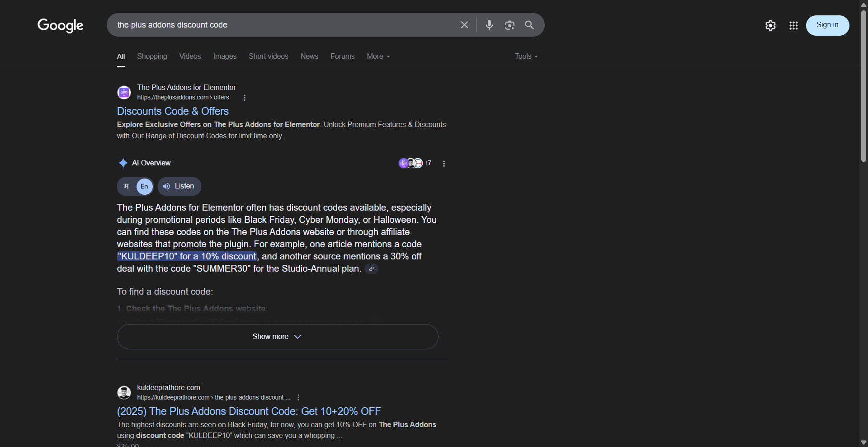Open options for theplusaddons.com result
Image resolution: width=868 pixels, height=447 pixels.
point(245,98)
